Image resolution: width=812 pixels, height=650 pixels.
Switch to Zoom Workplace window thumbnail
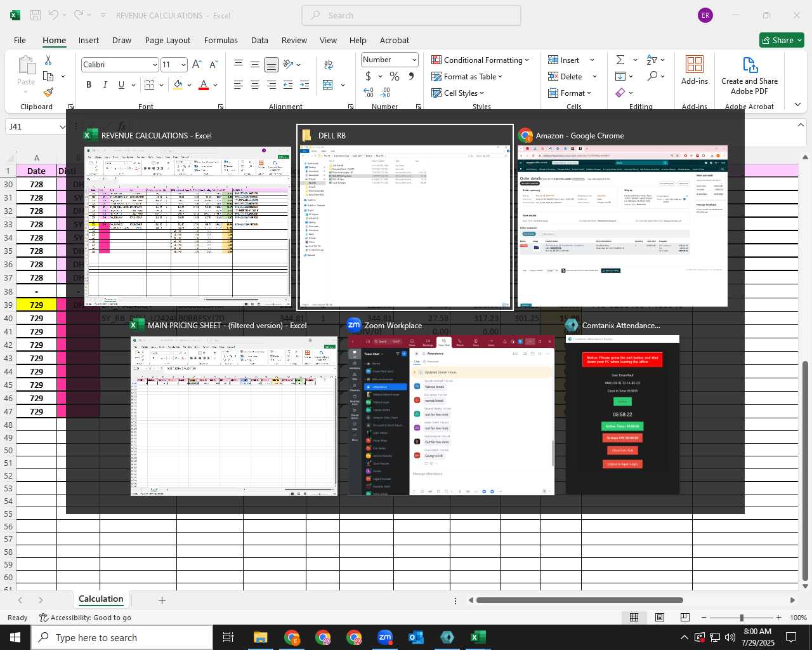coord(450,407)
